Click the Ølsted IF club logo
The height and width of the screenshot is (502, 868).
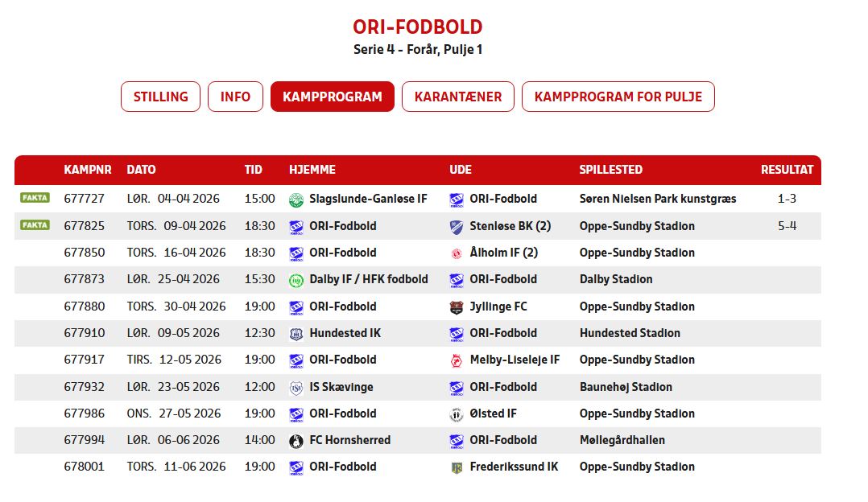[x=457, y=414]
